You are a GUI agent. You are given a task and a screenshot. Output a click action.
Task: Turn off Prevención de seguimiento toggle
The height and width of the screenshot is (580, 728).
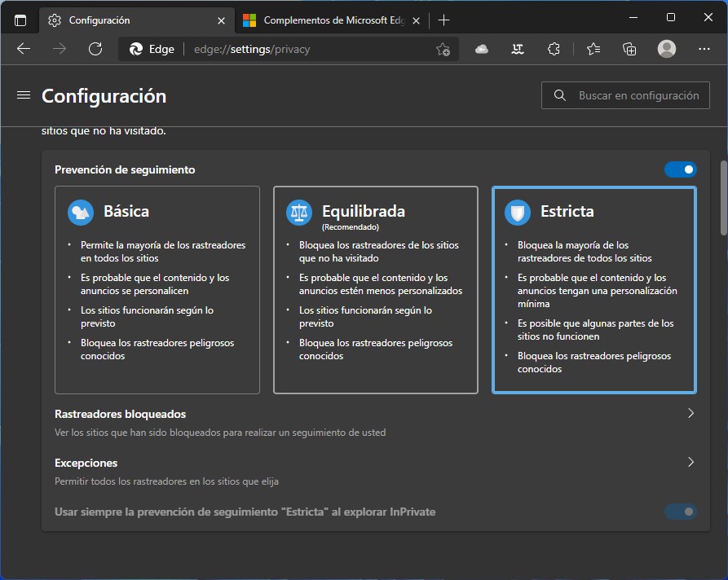pos(680,169)
